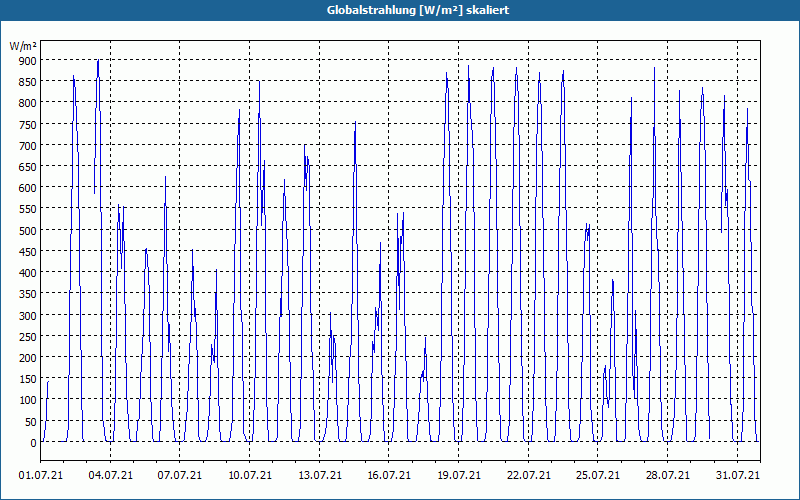
Task: Click the date label 22.07.21
Action: (x=529, y=475)
